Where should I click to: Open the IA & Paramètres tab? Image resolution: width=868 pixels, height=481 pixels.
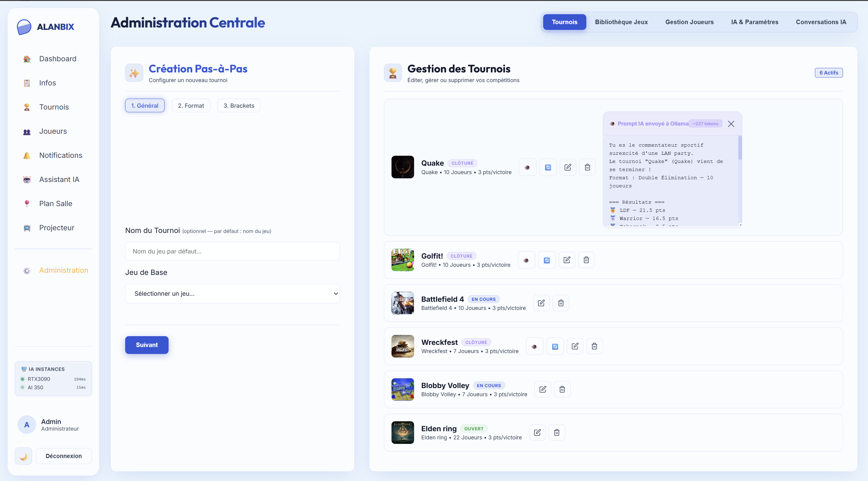[754, 22]
